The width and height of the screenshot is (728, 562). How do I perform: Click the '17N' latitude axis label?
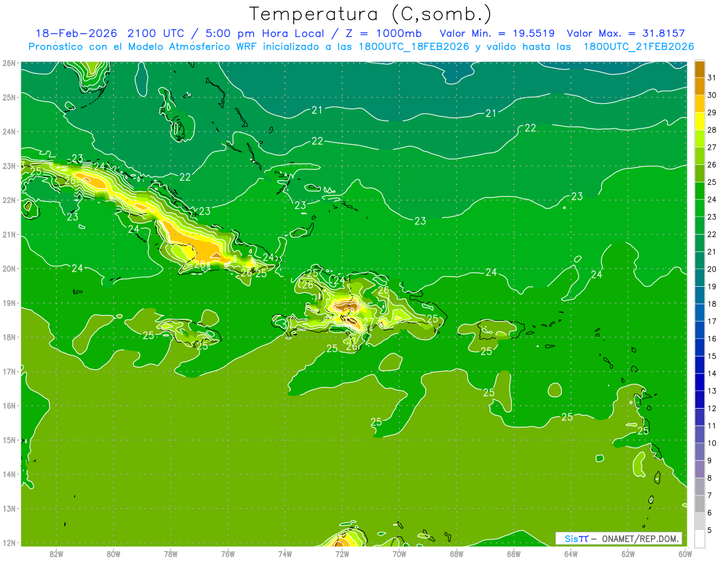[x=9, y=371]
